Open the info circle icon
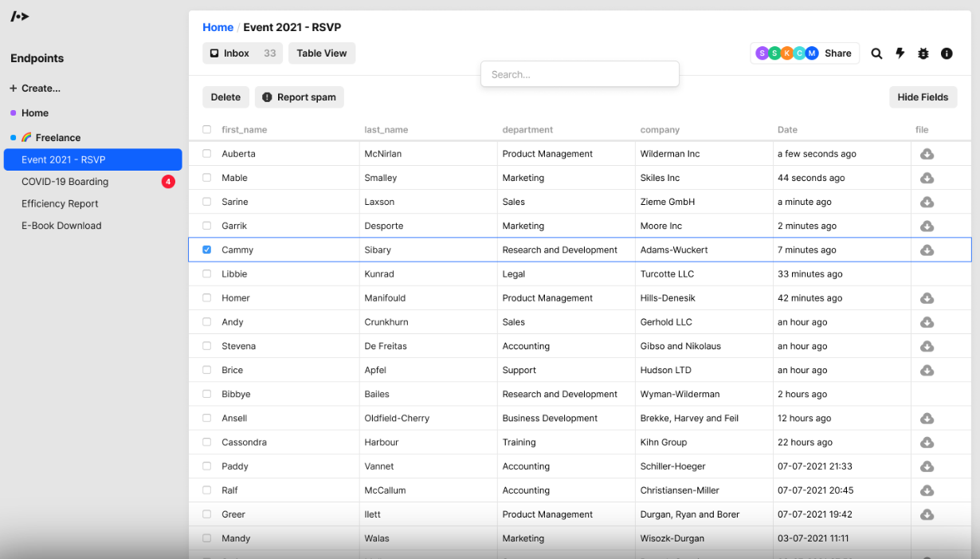 coord(947,53)
